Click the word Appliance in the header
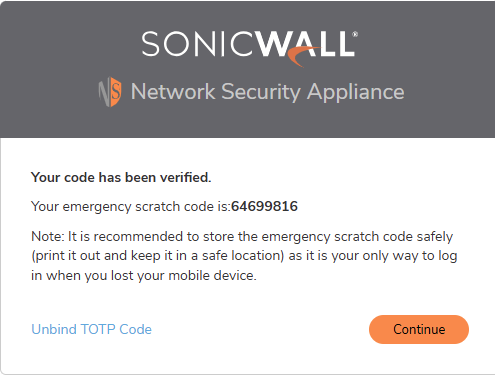The height and width of the screenshot is (378, 495). (355, 92)
